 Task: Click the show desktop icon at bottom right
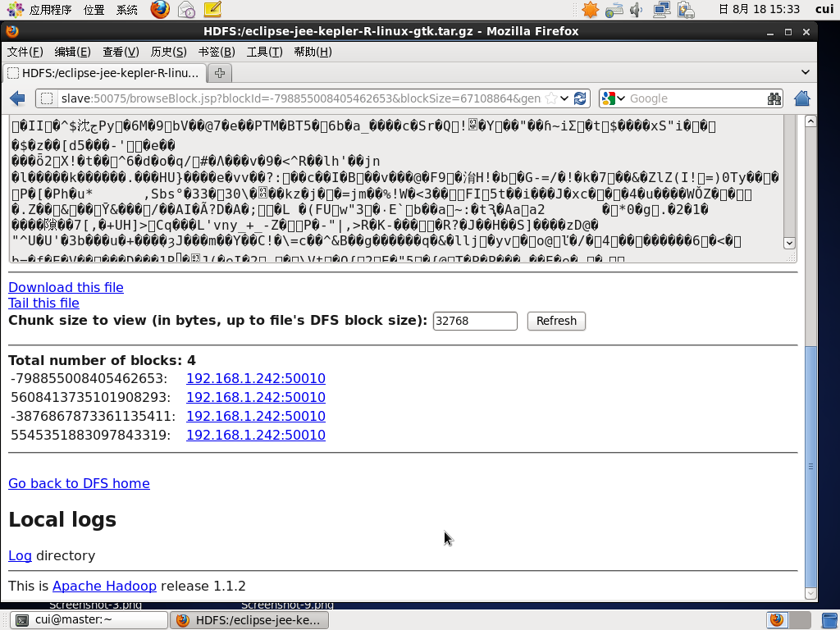(829, 620)
